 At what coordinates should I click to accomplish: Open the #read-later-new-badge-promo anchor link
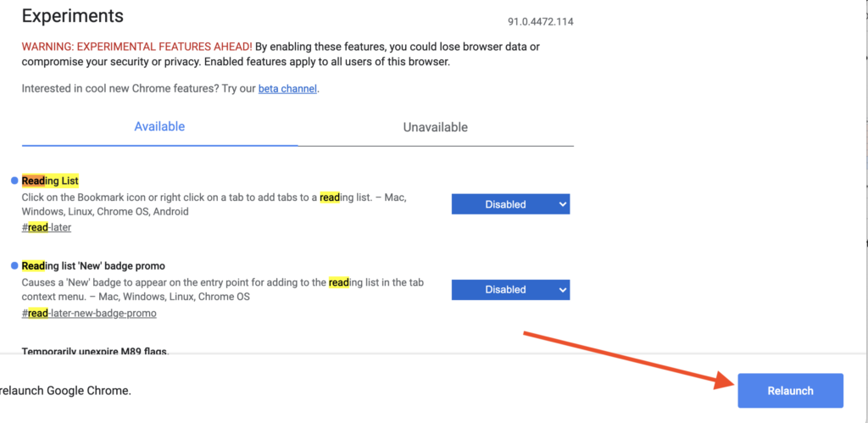(x=89, y=313)
